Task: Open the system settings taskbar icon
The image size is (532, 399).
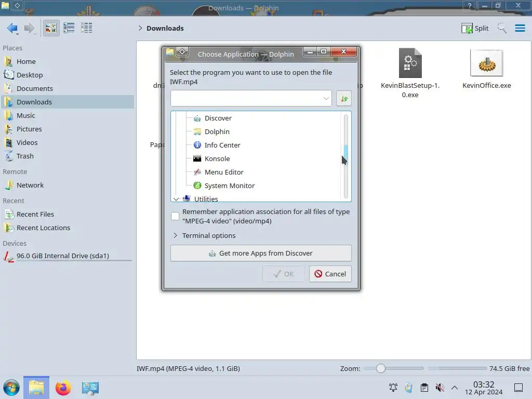Action: coord(90,388)
